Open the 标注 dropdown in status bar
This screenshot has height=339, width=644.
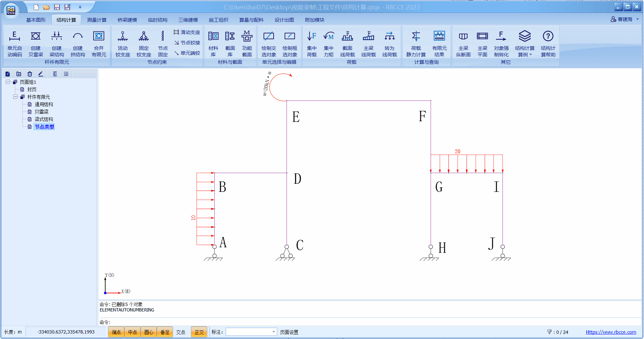point(274,332)
